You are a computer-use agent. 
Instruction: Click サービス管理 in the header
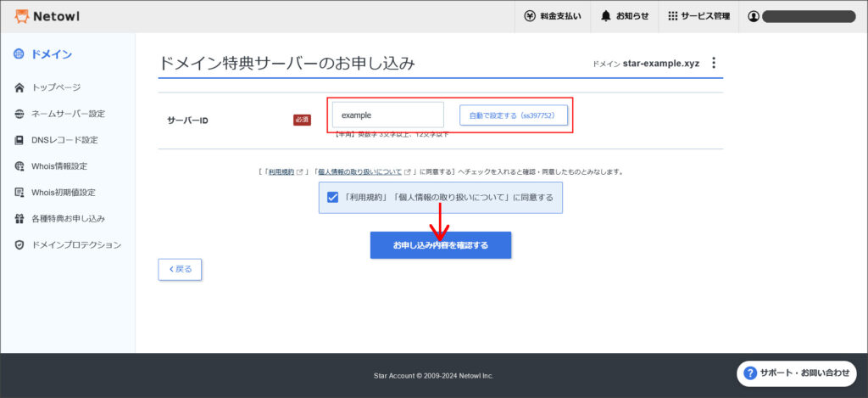(705, 16)
